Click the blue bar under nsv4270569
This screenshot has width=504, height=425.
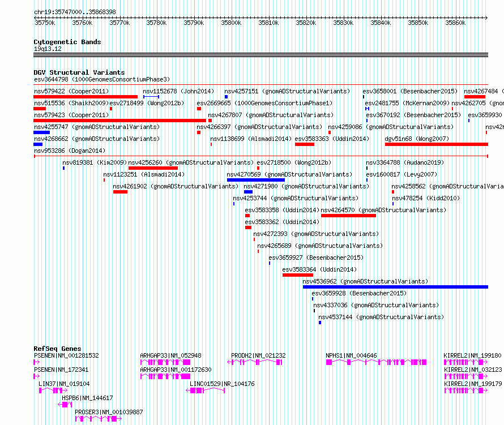click(256, 180)
